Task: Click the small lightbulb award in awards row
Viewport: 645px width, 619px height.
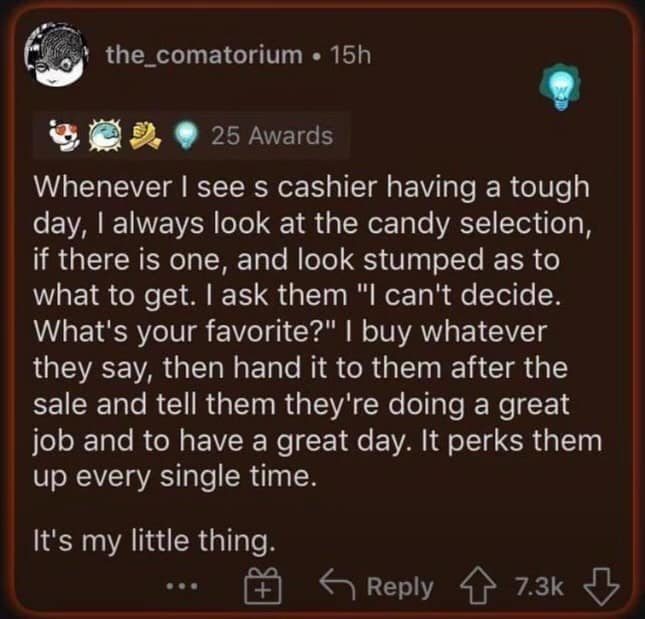Action: pyautogui.click(x=186, y=135)
